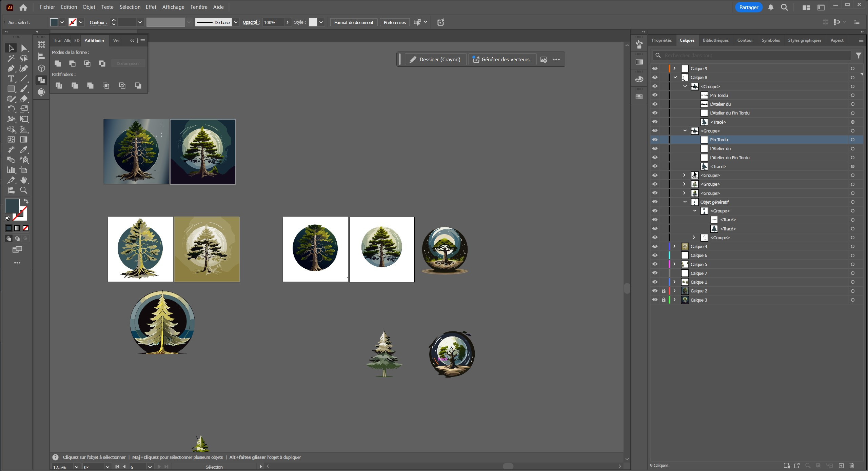Screen dimensions: 868x471
Task: Select the Line Segment tool
Action: 24,79
